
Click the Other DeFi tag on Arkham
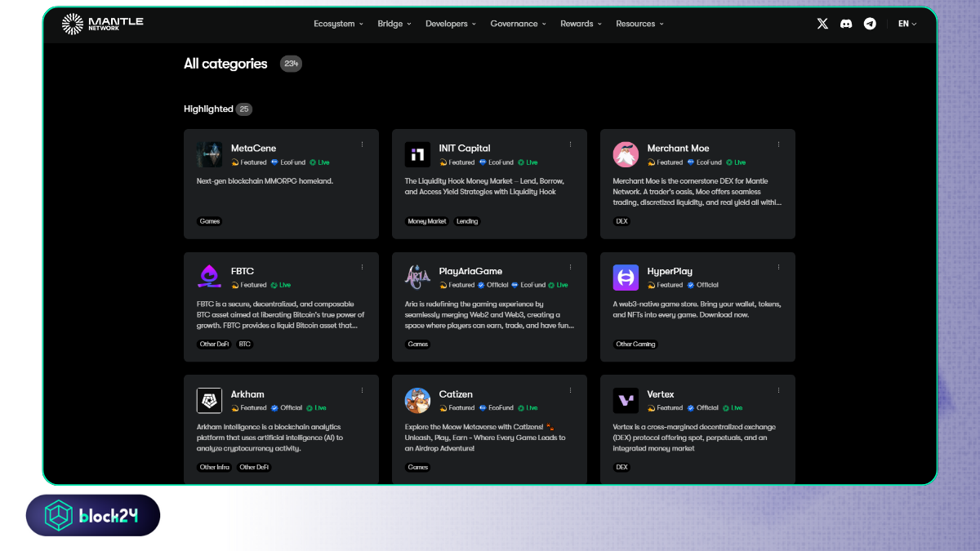(x=254, y=468)
